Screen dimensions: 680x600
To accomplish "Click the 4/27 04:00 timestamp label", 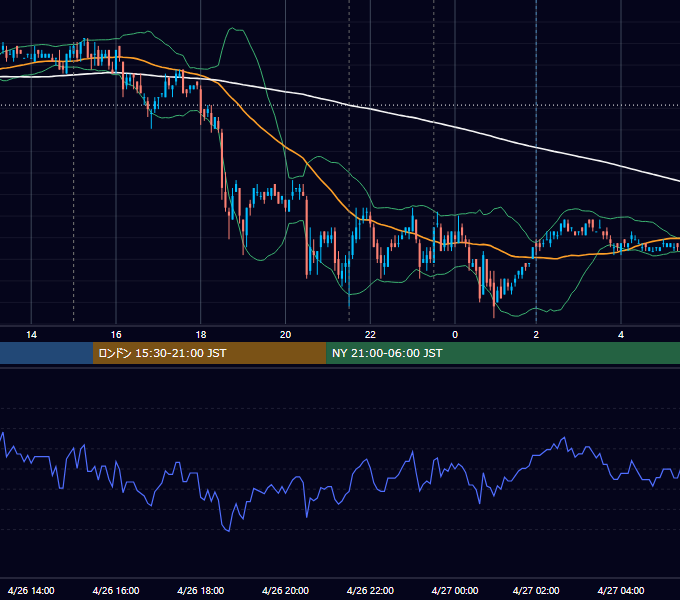I will [621, 590].
